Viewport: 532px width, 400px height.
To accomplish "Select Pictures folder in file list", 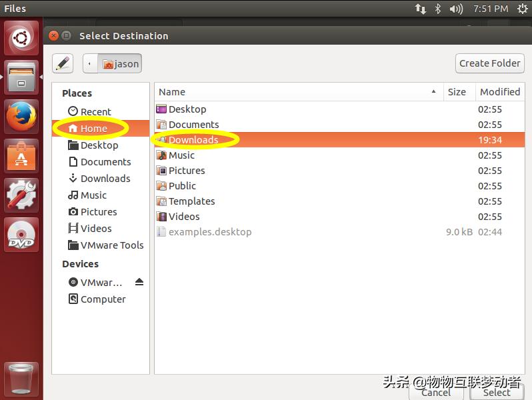I will (x=339, y=170).
